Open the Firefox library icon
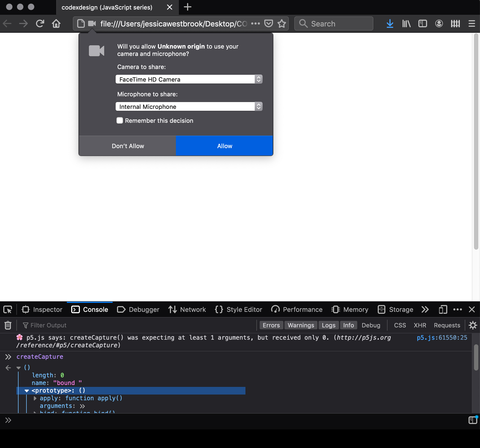480x448 pixels. click(x=406, y=24)
